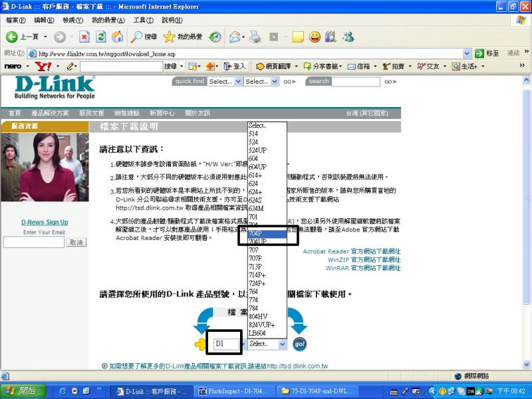The image size is (532, 399).
Task: Print page with printer icon
Action: point(255,37)
